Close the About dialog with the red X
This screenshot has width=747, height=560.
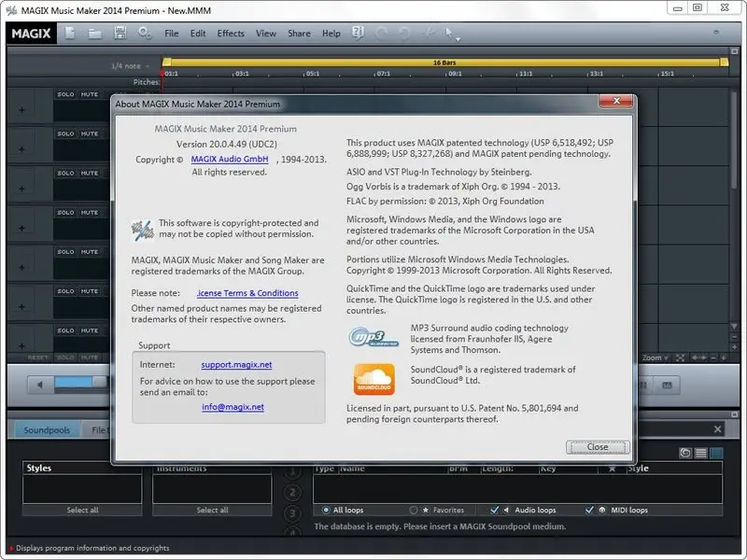pyautogui.click(x=616, y=101)
